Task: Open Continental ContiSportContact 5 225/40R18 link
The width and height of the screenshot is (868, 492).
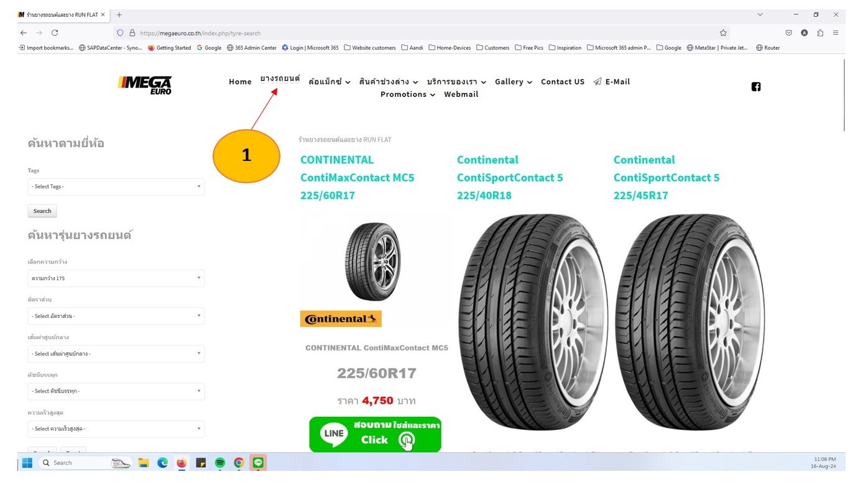Action: coord(510,178)
